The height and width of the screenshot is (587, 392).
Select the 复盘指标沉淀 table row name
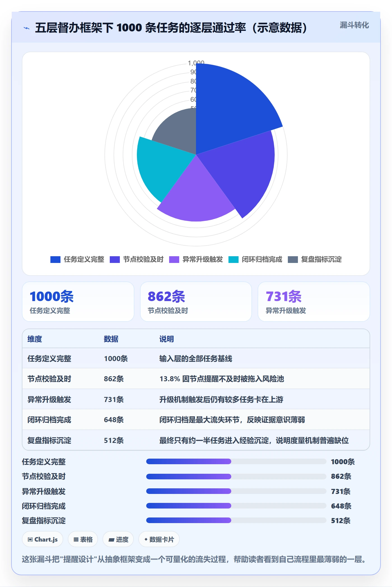point(49,440)
